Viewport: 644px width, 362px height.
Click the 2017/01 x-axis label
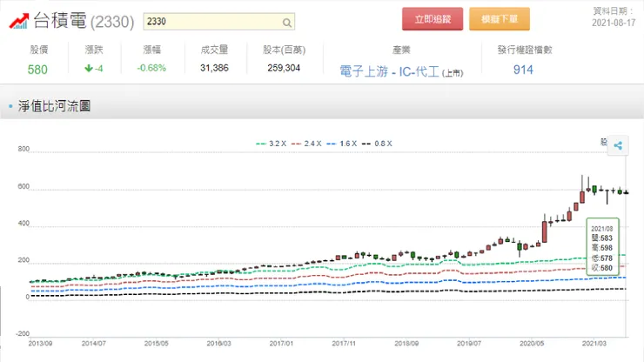(x=281, y=343)
